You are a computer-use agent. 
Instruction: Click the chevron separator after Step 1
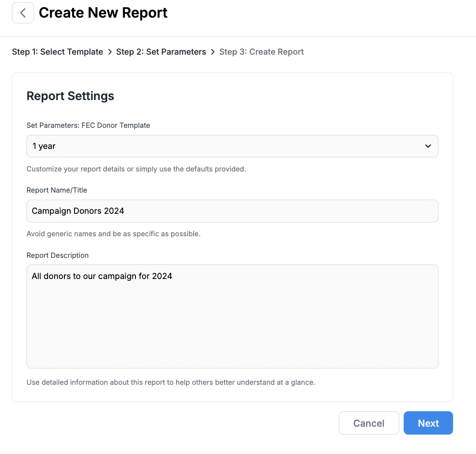click(110, 52)
